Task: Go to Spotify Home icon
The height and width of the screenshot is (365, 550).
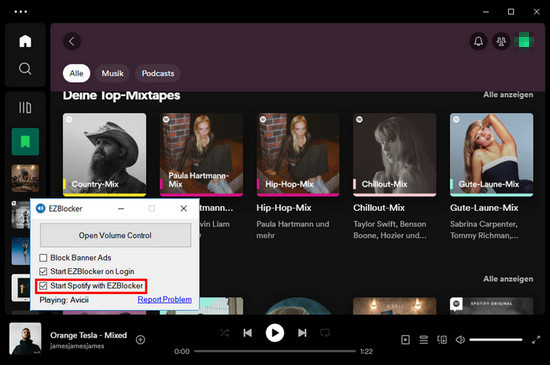Action: [25, 41]
